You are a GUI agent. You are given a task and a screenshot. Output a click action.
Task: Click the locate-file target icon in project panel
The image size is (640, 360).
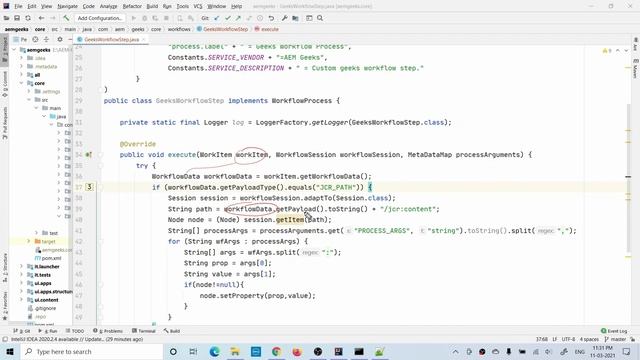click(35, 40)
